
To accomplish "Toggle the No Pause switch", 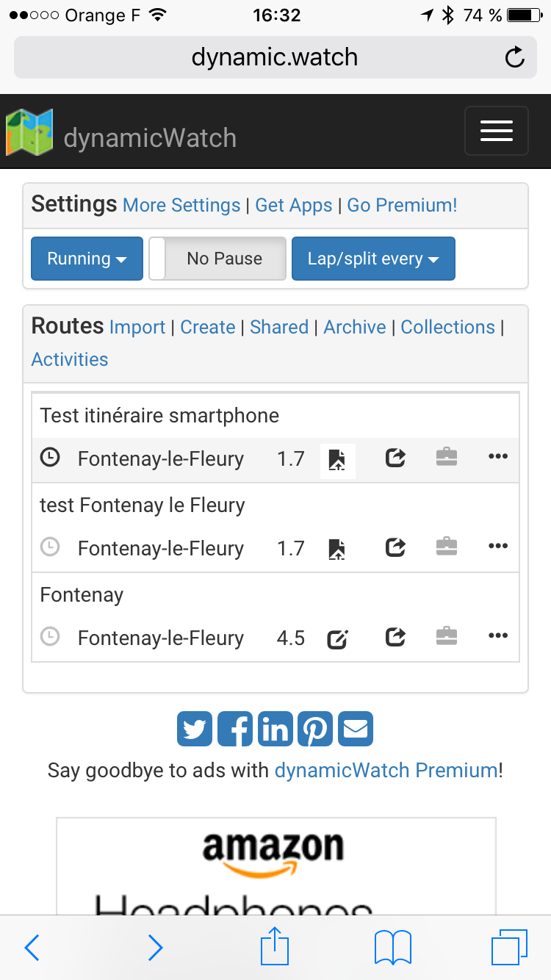I will [x=217, y=259].
